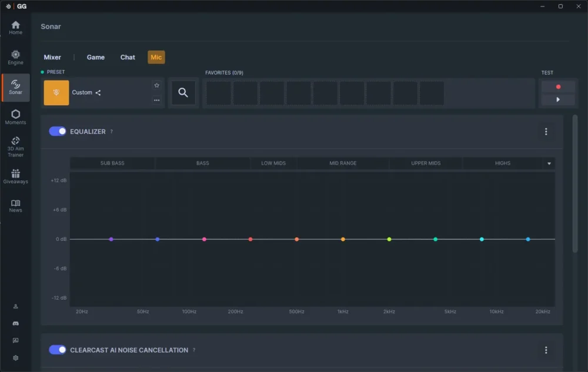Screen dimensions: 588x372
Task: Search presets with the magnifier button
Action: [x=183, y=92]
